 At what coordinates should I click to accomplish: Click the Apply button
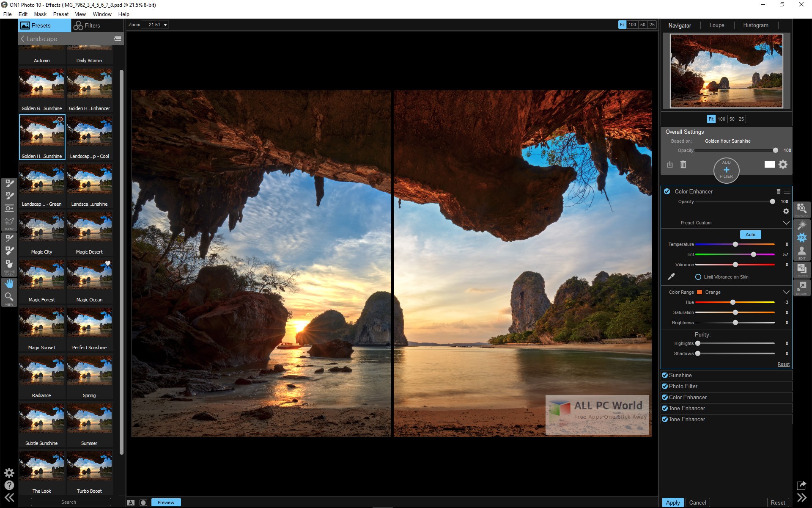point(674,502)
